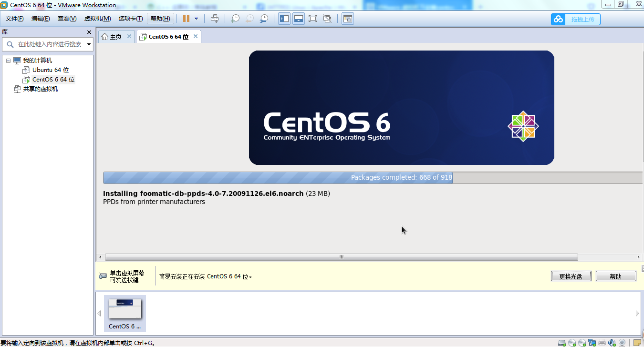Select the CentOS 6 thumbnail in thumbnail bar
Screen dimensions: 644x347
point(125,314)
